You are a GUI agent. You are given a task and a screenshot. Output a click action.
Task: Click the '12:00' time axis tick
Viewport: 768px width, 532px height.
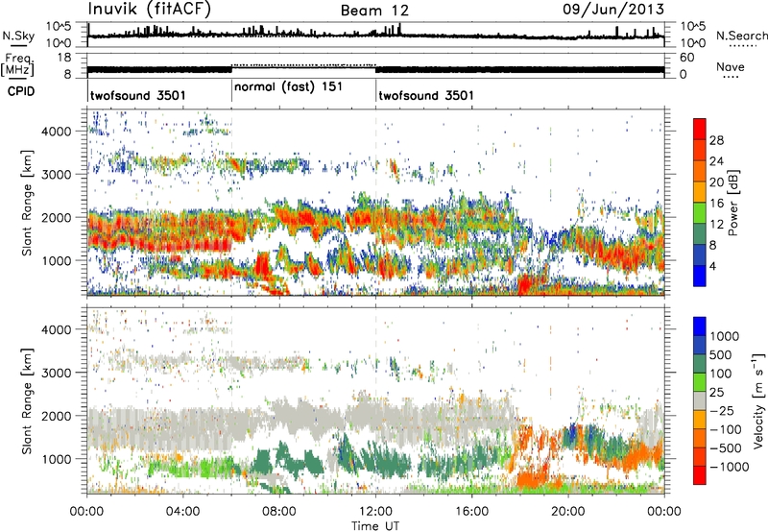click(375, 512)
